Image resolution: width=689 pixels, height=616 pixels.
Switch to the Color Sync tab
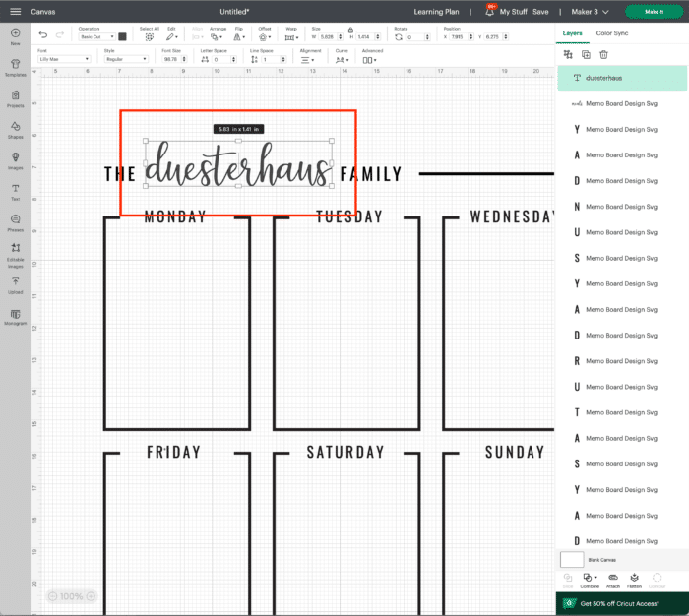pyautogui.click(x=611, y=32)
